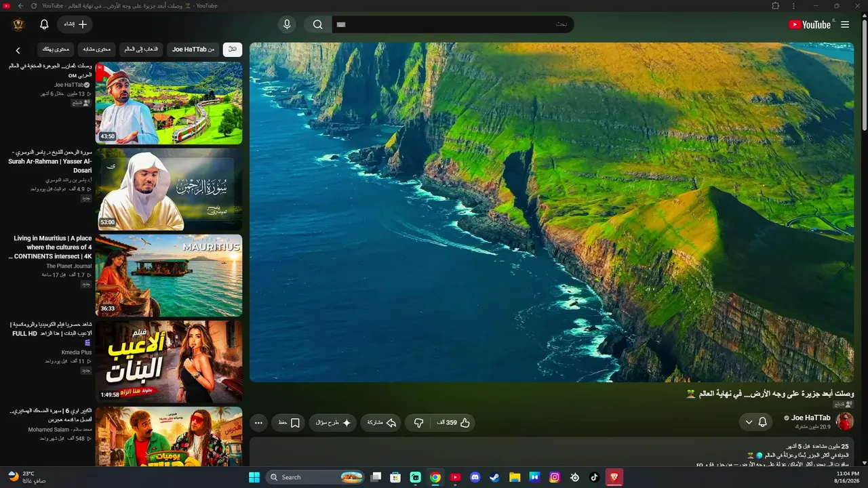Image resolution: width=868 pixels, height=488 pixels.
Task: Click the magnifier search button
Action: tap(317, 24)
